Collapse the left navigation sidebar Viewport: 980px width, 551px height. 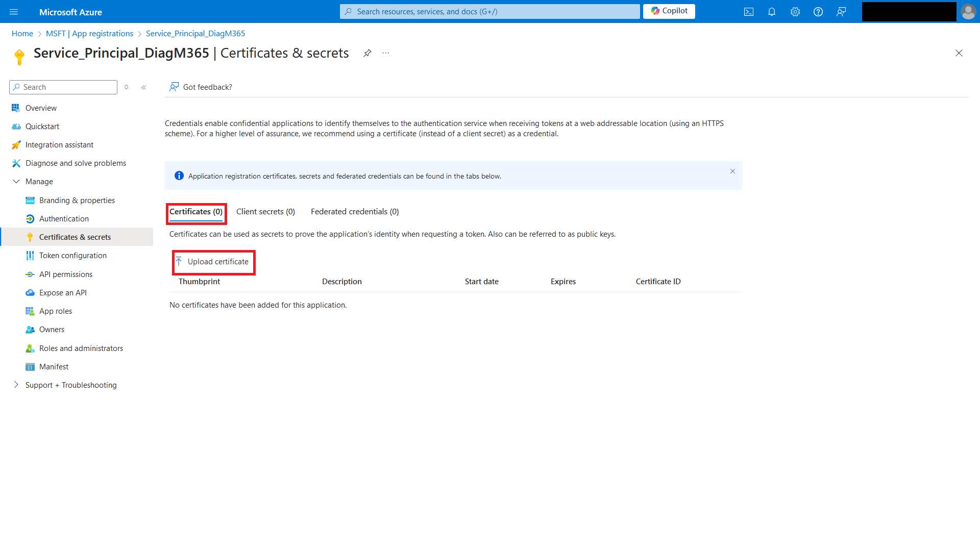point(144,87)
